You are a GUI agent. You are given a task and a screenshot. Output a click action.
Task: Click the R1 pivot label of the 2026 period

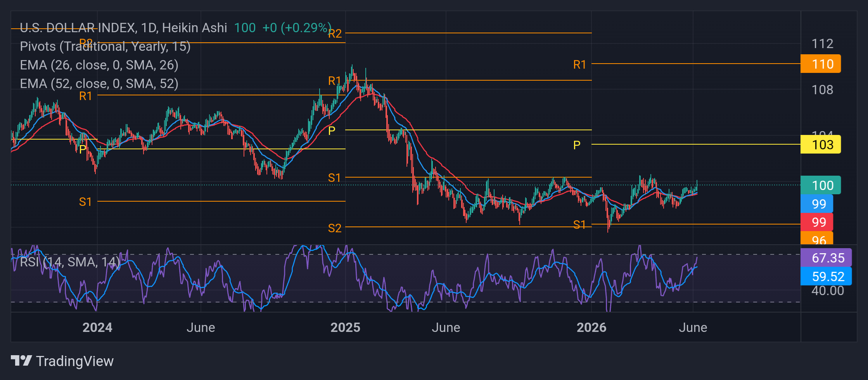[x=580, y=64]
